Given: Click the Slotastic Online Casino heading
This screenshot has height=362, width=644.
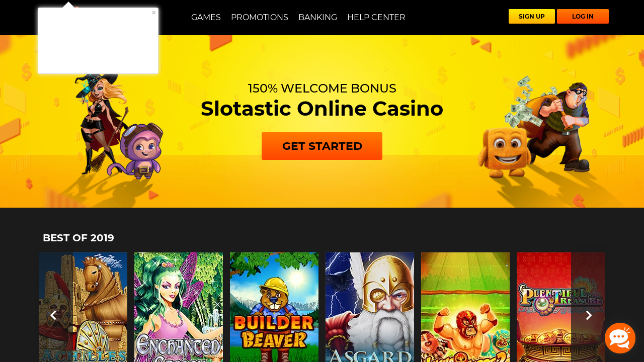Looking at the screenshot, I should pyautogui.click(x=322, y=109).
